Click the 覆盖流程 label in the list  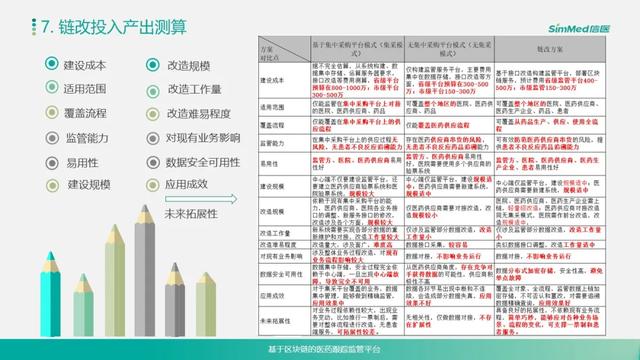coord(85,113)
